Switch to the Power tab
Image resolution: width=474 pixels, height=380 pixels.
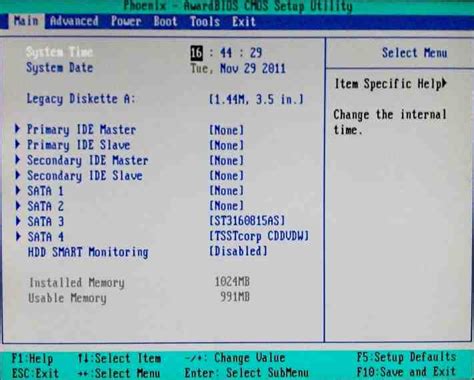click(x=126, y=21)
